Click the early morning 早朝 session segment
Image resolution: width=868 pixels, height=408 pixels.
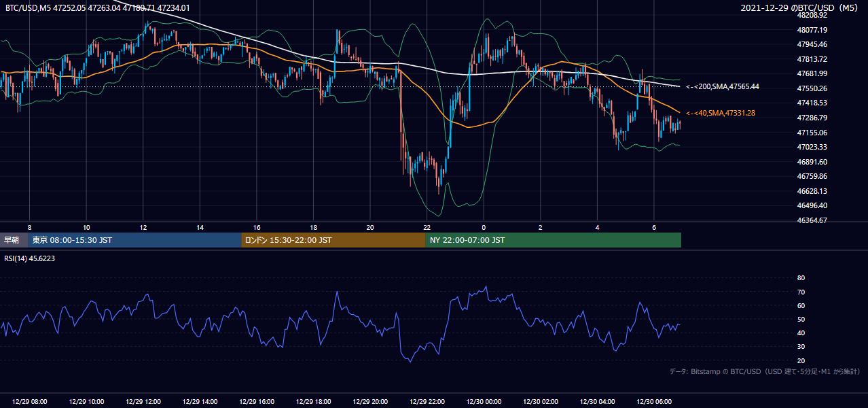tap(14, 240)
